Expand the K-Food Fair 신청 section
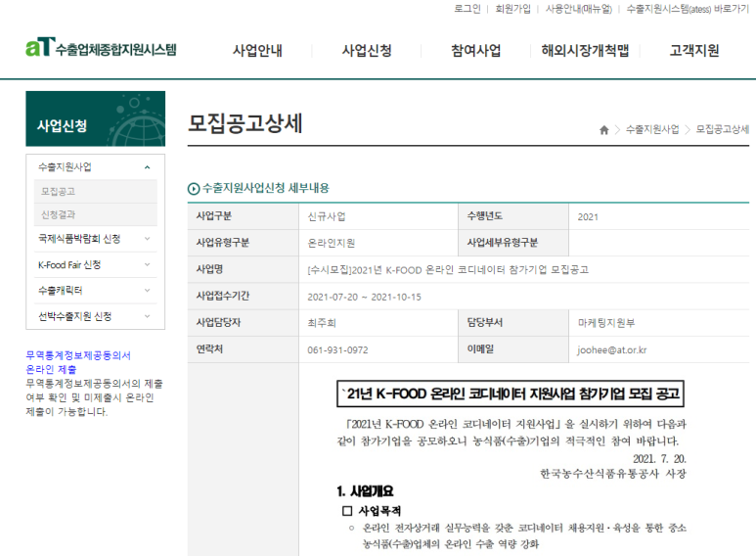 coord(147,264)
